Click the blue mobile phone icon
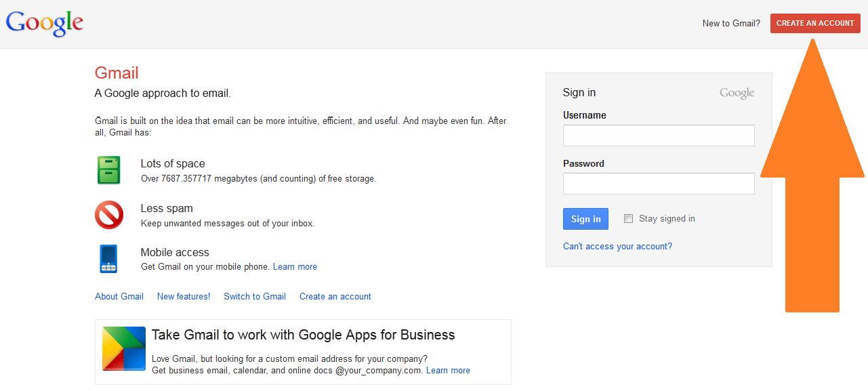The width and height of the screenshot is (868, 391). click(108, 259)
